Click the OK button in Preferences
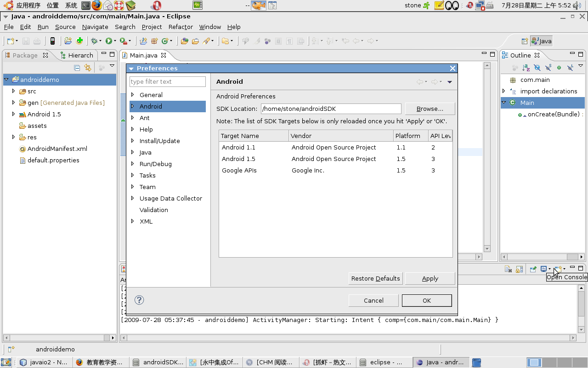 coord(427,300)
